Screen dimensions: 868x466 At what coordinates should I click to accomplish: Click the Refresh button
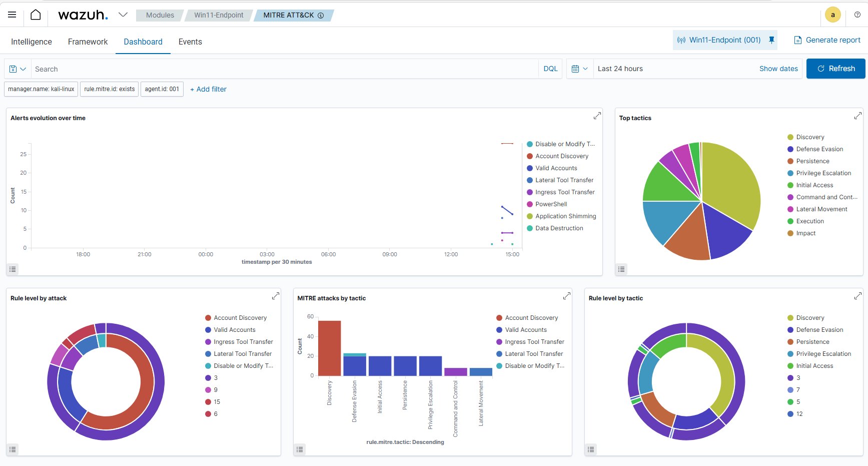tap(835, 69)
